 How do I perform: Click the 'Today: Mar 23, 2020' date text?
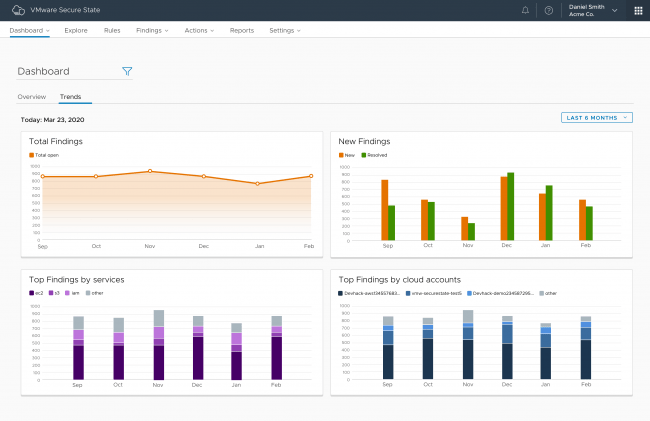tap(53, 120)
